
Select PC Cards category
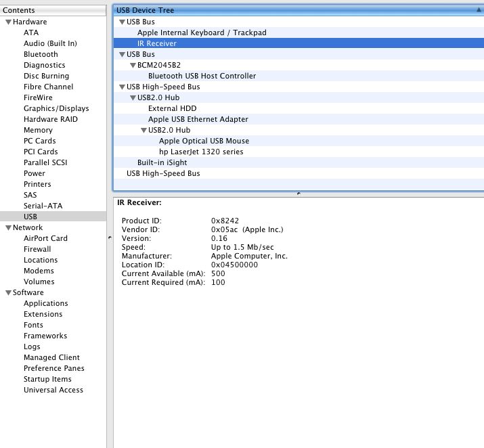point(40,141)
